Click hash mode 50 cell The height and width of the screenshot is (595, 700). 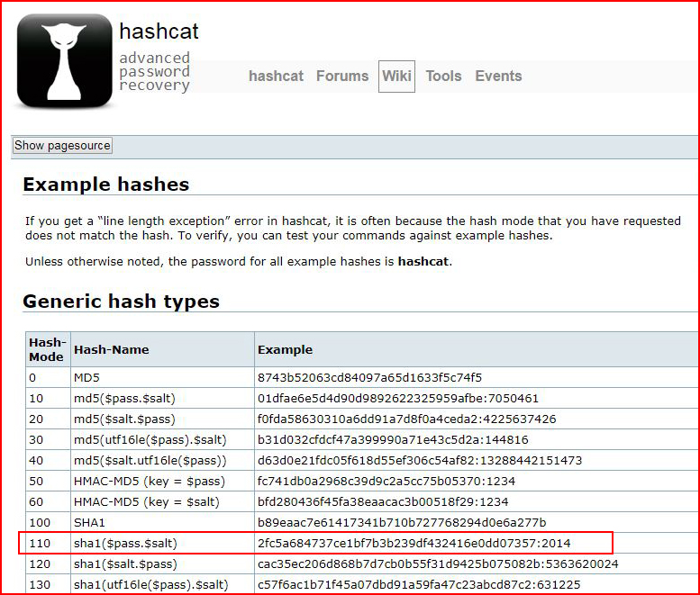pos(48,482)
